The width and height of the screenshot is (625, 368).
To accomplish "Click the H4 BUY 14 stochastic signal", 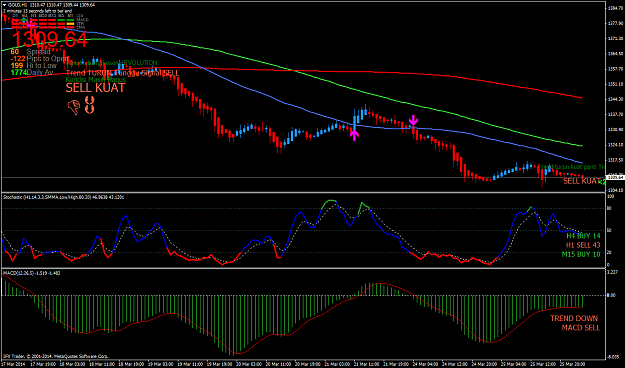I will coord(583,236).
